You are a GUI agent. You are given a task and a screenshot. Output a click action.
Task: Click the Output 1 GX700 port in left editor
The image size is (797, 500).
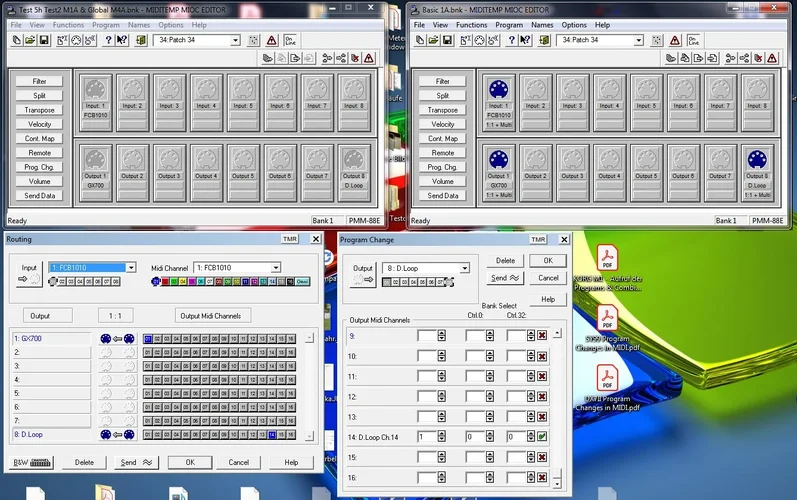pos(96,165)
